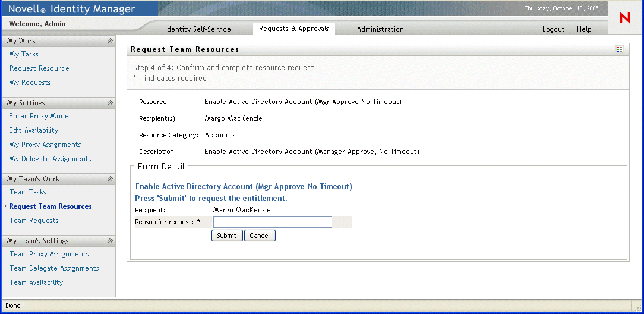Go to My Tasks
Image resolution: width=644 pixels, height=314 pixels.
tap(24, 54)
